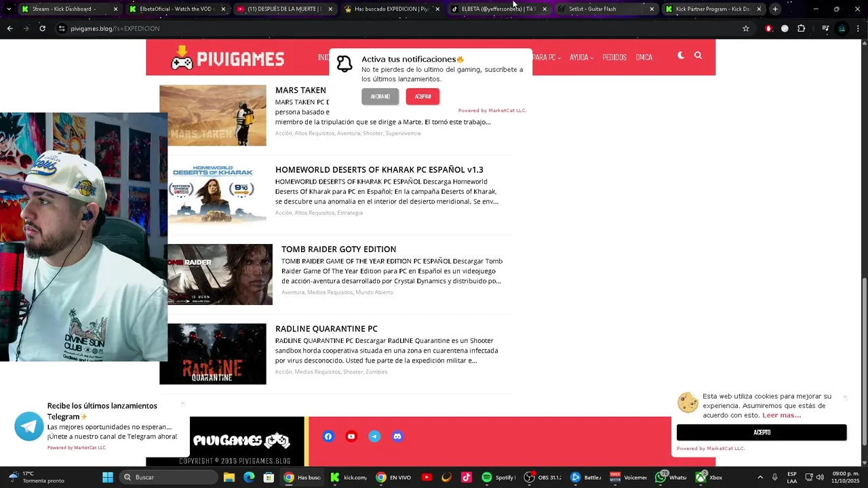Accept cookies with the ACEPTO button

(x=762, y=432)
